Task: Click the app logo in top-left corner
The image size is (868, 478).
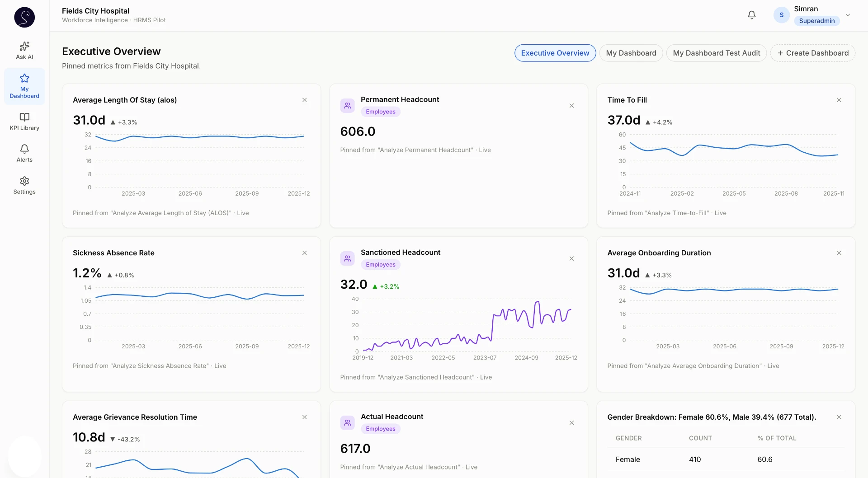Action: tap(24, 17)
